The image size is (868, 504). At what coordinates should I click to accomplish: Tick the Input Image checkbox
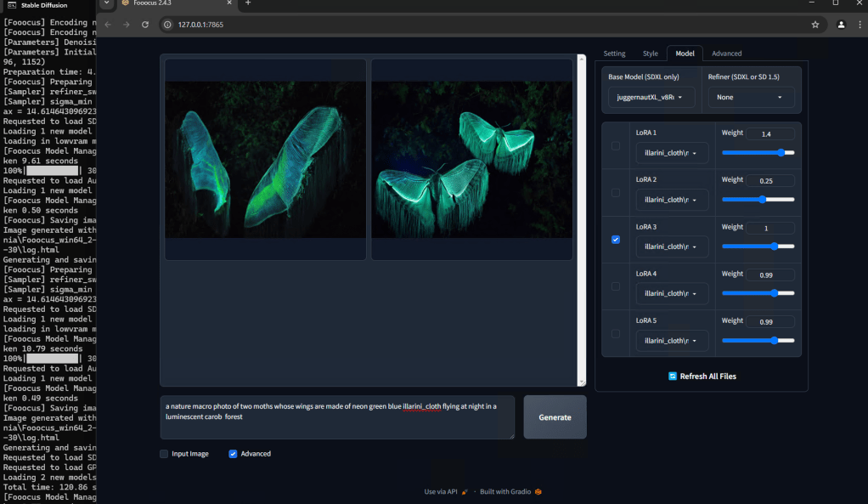pyautogui.click(x=164, y=454)
